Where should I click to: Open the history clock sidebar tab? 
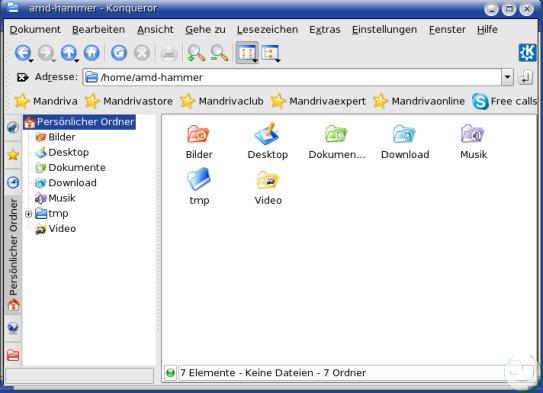(x=13, y=182)
